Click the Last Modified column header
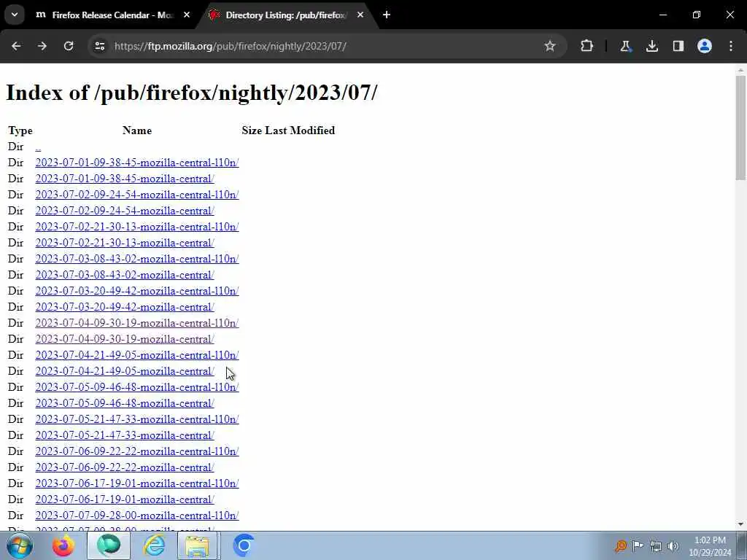Image resolution: width=747 pixels, height=560 pixels. coord(300,131)
